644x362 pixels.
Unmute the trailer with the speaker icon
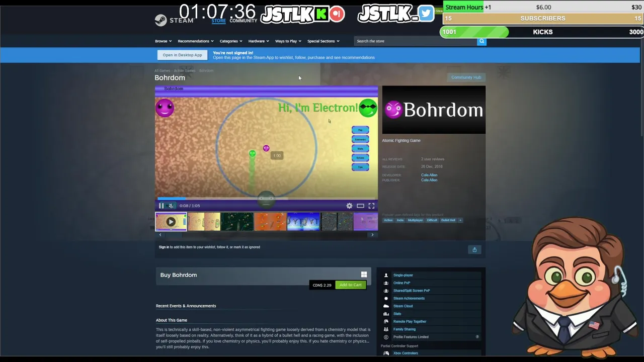[x=171, y=206]
